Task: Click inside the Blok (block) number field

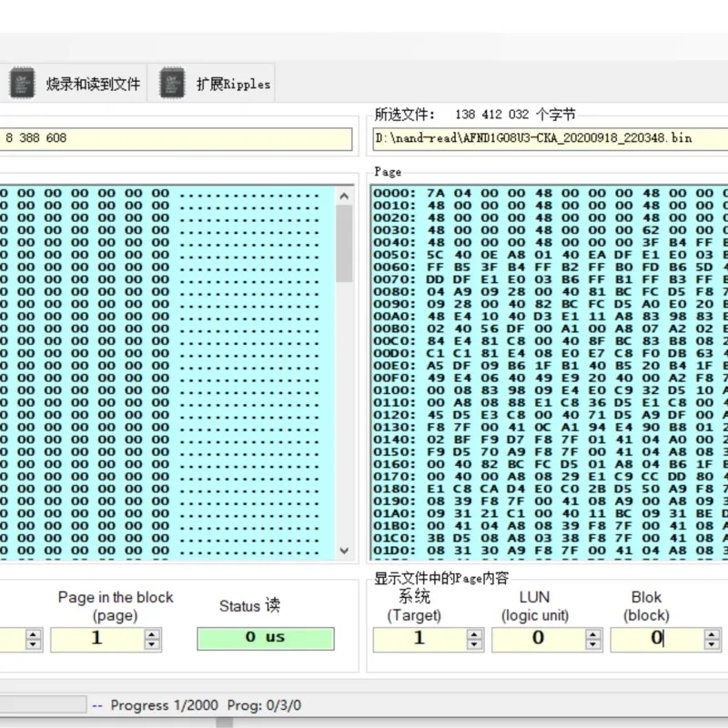Action: point(655,639)
